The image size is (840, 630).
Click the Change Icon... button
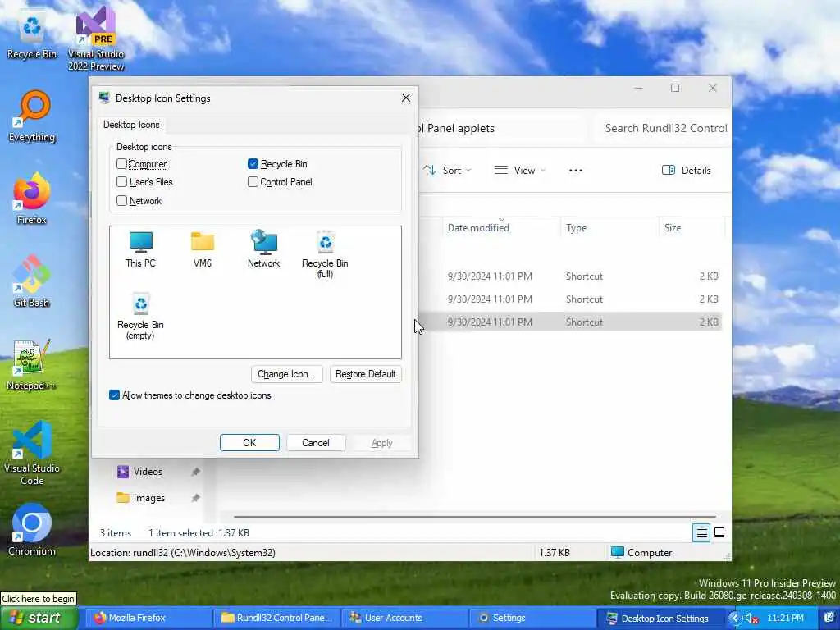(x=286, y=374)
